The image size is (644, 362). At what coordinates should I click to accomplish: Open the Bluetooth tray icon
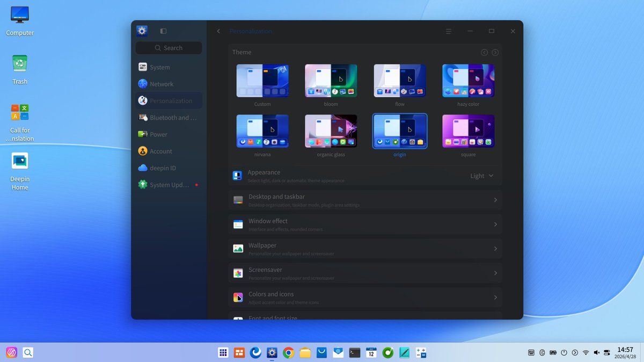pyautogui.click(x=542, y=353)
